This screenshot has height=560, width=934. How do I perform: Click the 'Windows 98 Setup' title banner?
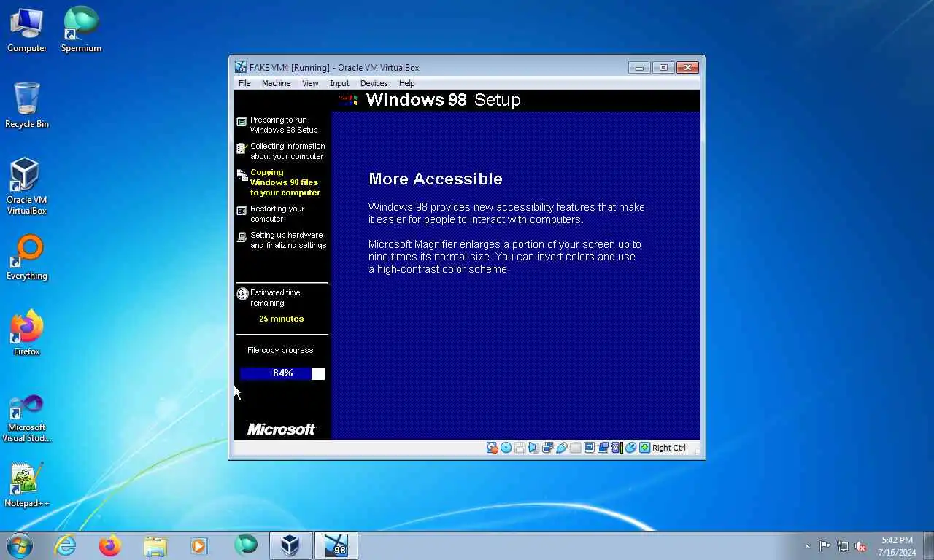(x=443, y=100)
